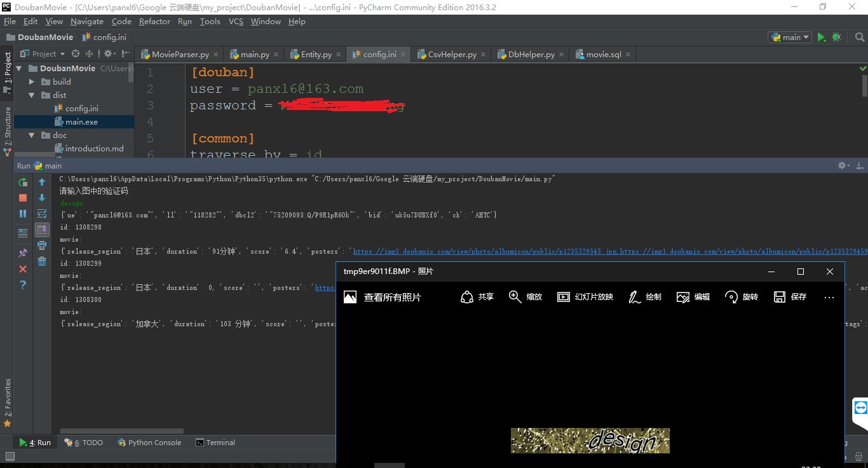Run main with the green play button
Viewport: 868px width, 468px height.
coord(822,38)
